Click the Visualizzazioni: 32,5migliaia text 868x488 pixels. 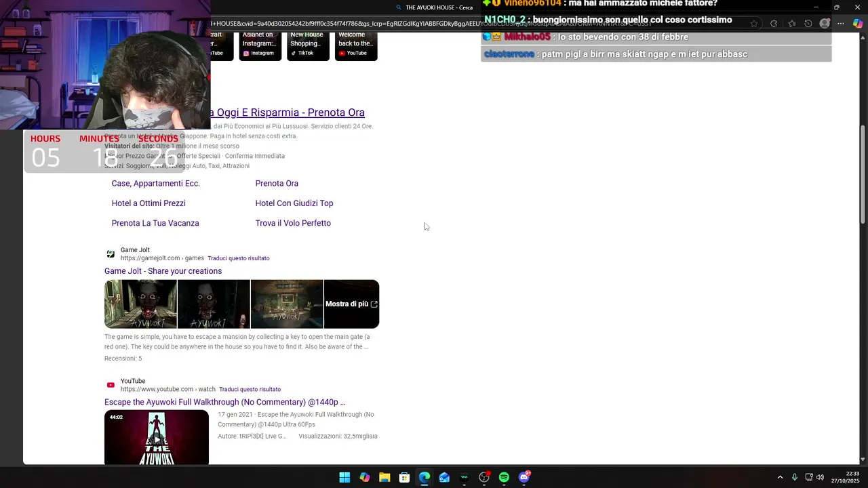coord(338,436)
